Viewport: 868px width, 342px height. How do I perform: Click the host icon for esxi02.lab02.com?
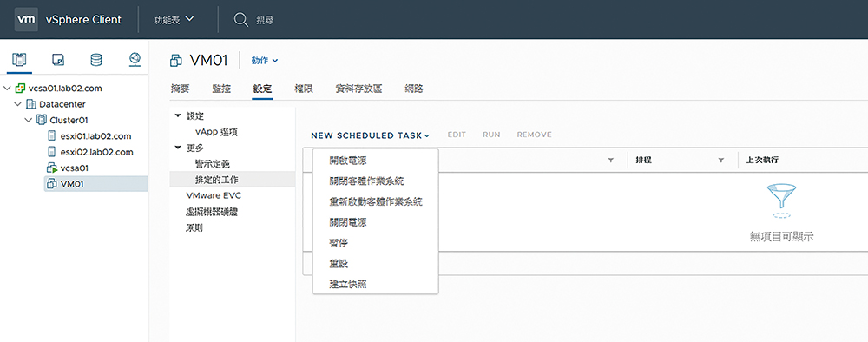51,152
